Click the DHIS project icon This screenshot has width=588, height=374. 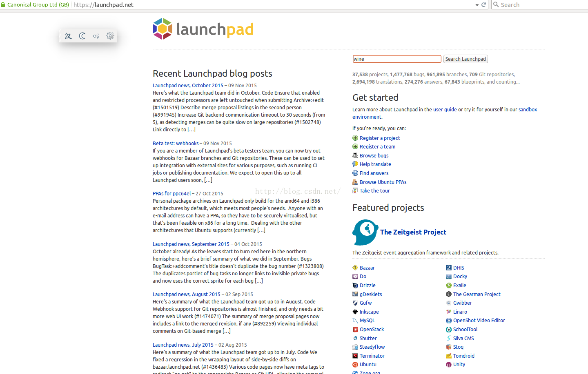tap(449, 268)
